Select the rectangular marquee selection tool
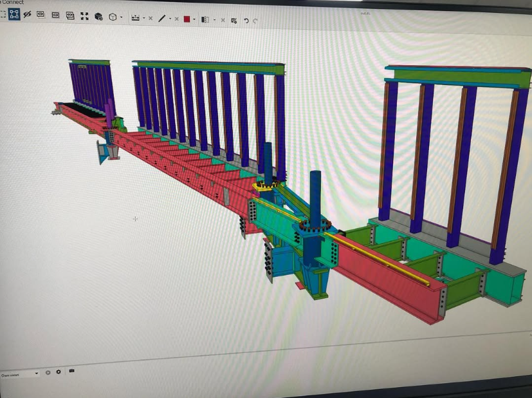Screen dimensions: 532x398 [4, 15]
